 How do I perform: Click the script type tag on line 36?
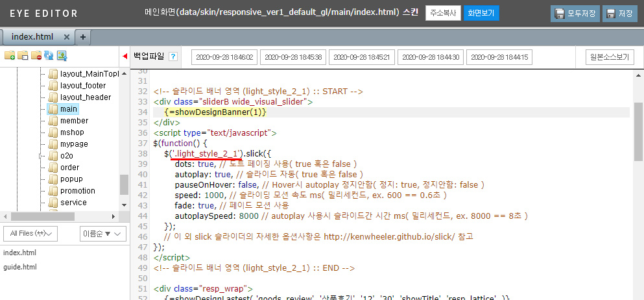(x=215, y=133)
